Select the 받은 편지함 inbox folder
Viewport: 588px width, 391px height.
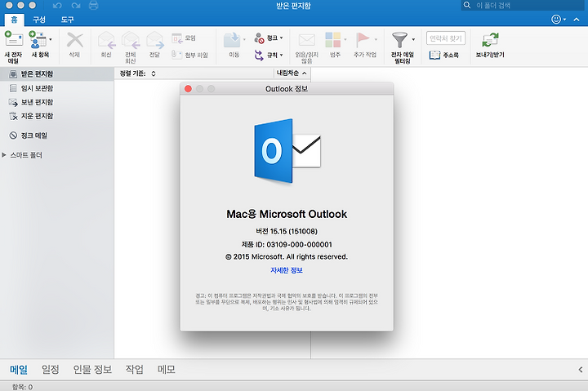[x=57, y=74]
